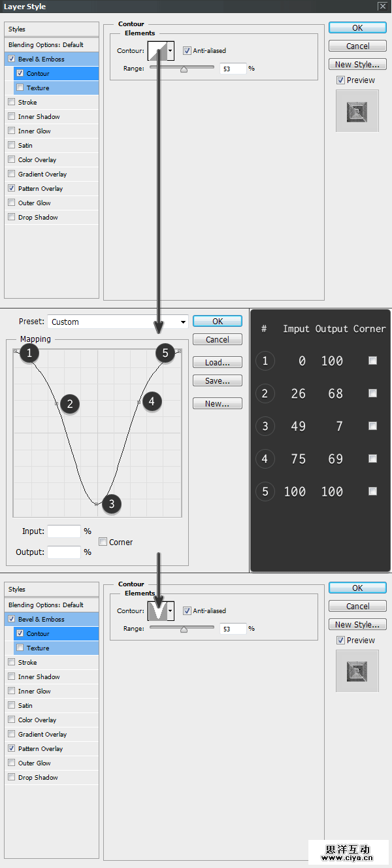The width and height of the screenshot is (392, 868).
Task: Click the Input percentage field under the Mapping graph
Action: [64, 531]
